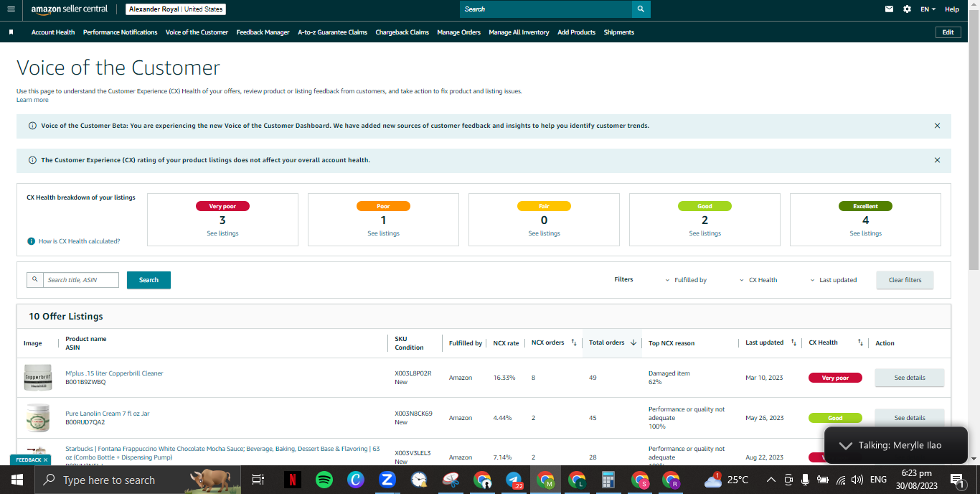The image size is (980, 494).
Task: Sort by Total orders arrow
Action: 633,342
